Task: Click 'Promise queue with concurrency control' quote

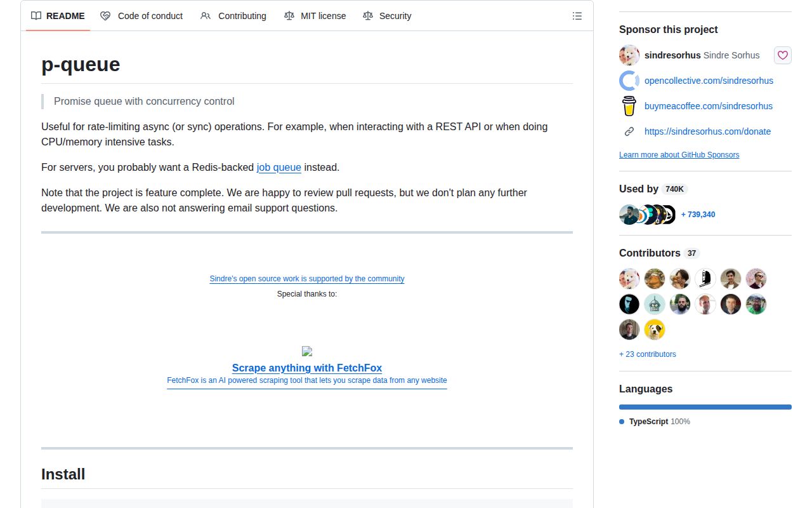Action: click(144, 101)
